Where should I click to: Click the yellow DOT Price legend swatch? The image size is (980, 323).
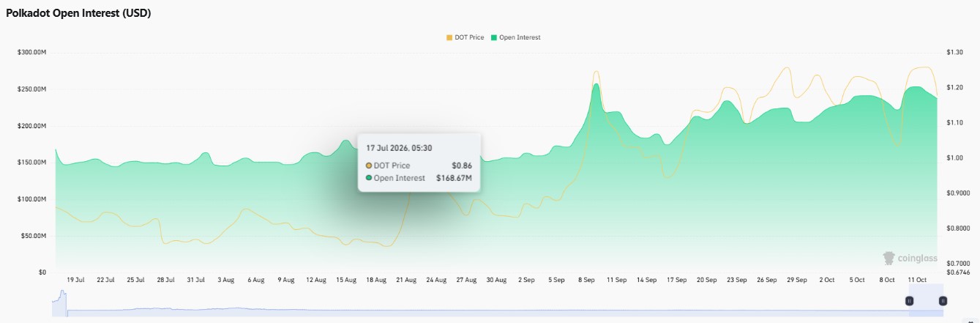tap(449, 37)
